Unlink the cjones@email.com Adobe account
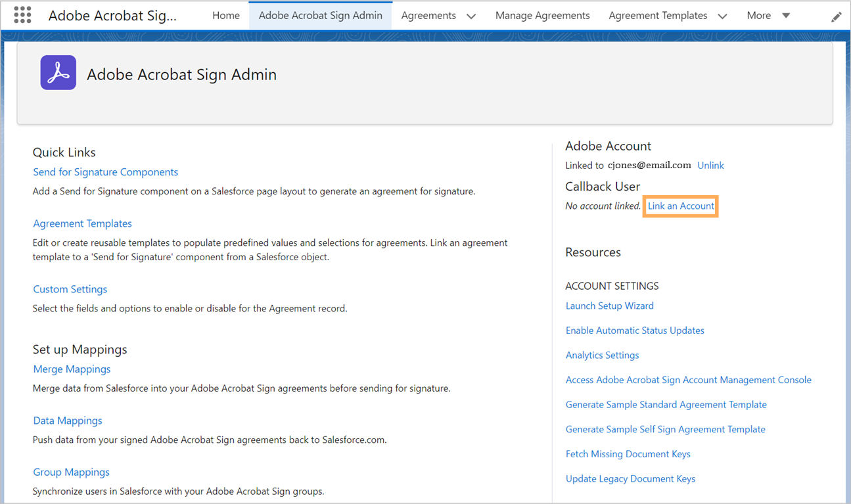851x504 pixels. 710,166
